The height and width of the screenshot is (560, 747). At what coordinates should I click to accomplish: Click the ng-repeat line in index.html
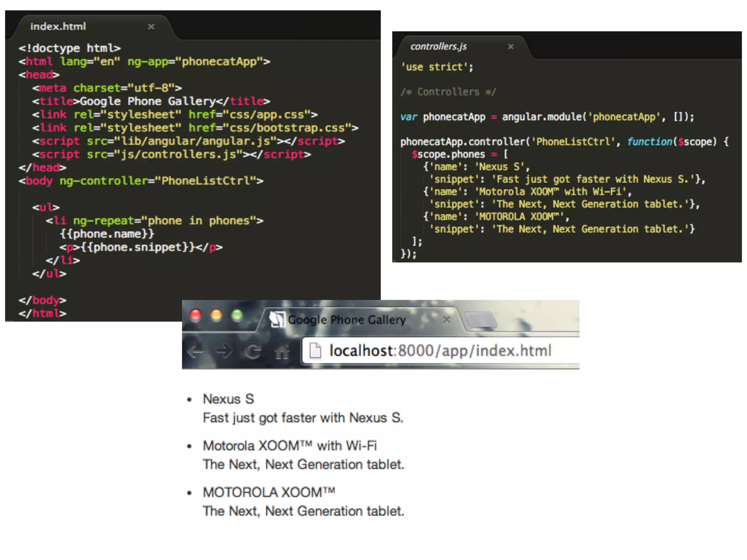tap(155, 221)
